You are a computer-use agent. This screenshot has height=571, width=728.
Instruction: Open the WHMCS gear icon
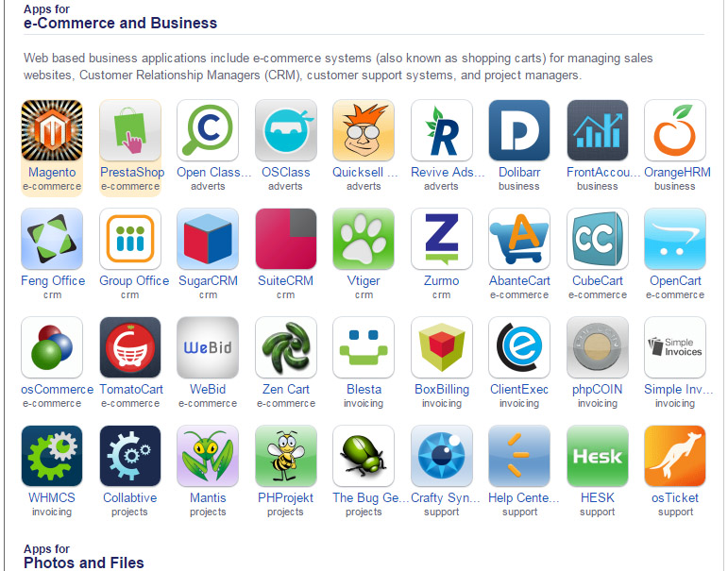[x=52, y=456]
